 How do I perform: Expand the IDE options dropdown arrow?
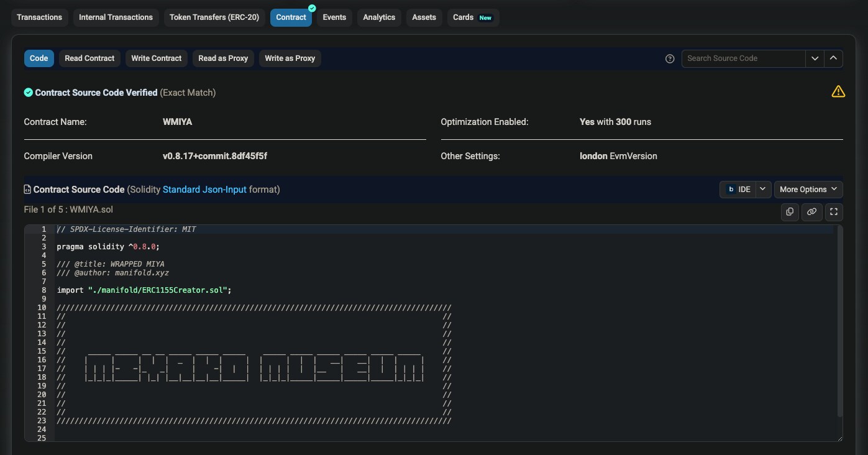763,190
